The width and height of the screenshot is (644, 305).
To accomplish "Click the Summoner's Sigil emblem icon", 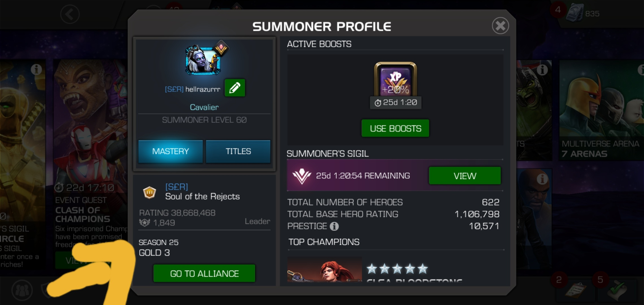I will point(302,176).
